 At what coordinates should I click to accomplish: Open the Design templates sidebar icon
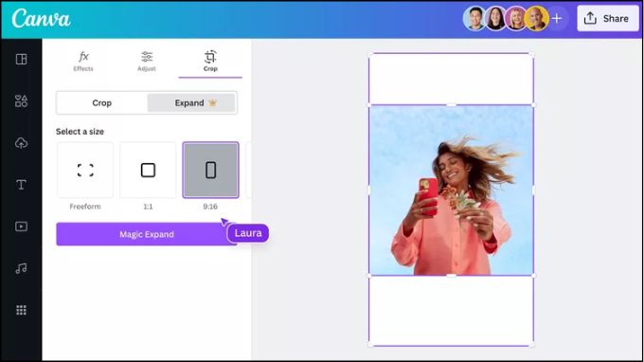(22, 59)
